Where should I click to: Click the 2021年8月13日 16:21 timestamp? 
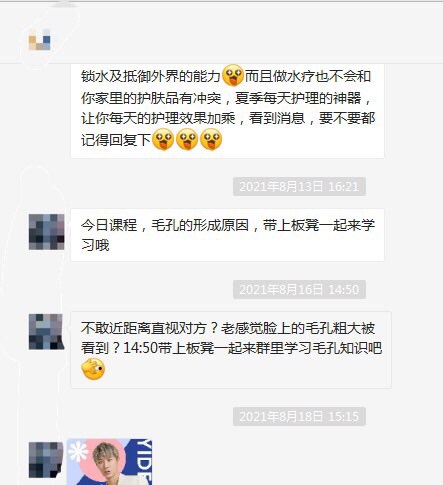point(299,187)
